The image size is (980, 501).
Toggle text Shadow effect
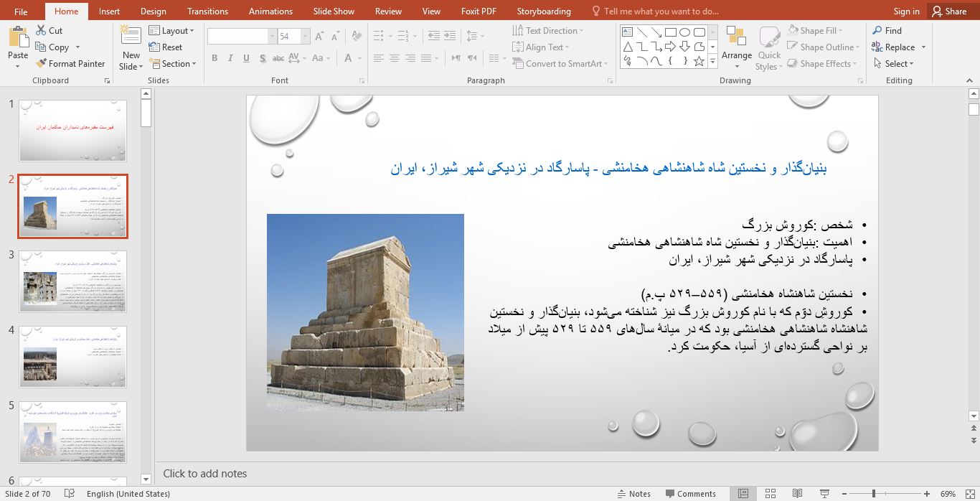pos(262,58)
